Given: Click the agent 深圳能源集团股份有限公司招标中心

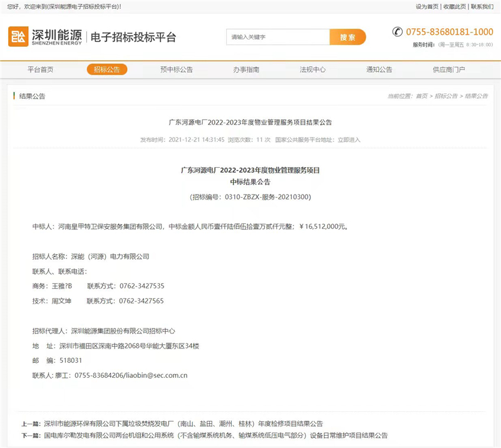Looking at the screenshot, I should point(123,331).
